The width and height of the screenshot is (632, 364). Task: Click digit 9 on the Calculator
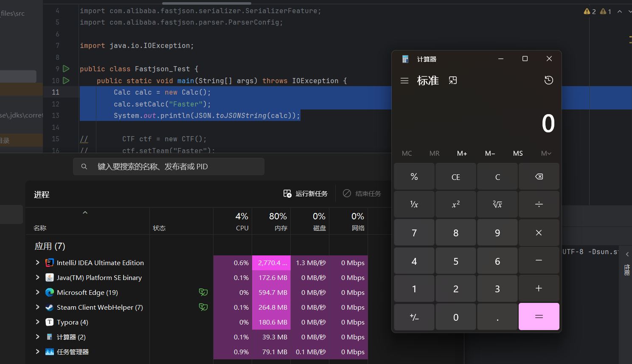pos(497,232)
